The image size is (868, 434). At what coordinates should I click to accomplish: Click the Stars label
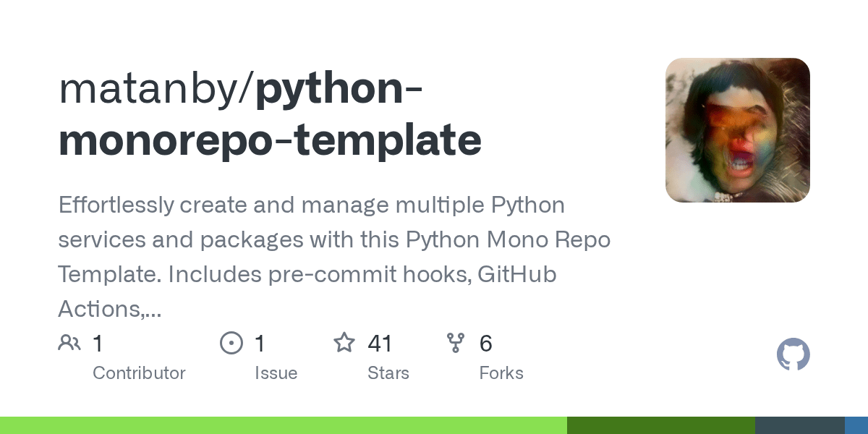coord(388,373)
